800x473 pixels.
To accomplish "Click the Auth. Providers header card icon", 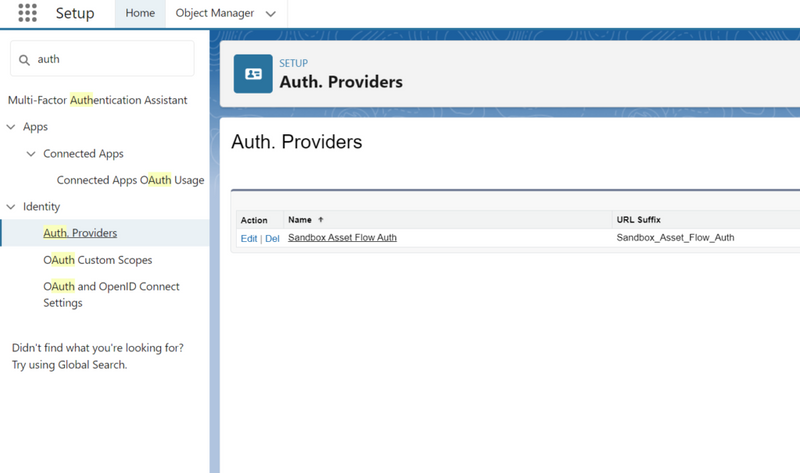I will (x=253, y=74).
